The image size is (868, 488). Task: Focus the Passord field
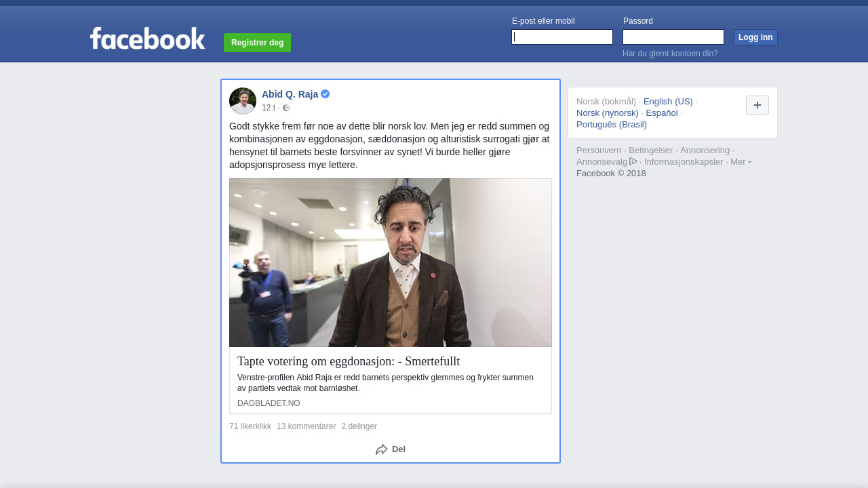coord(673,37)
